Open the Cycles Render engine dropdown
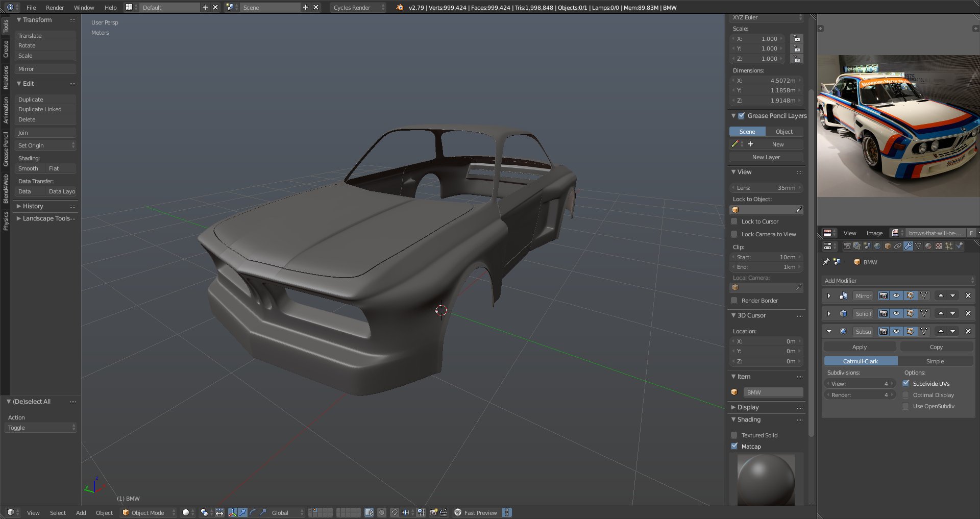 (358, 7)
